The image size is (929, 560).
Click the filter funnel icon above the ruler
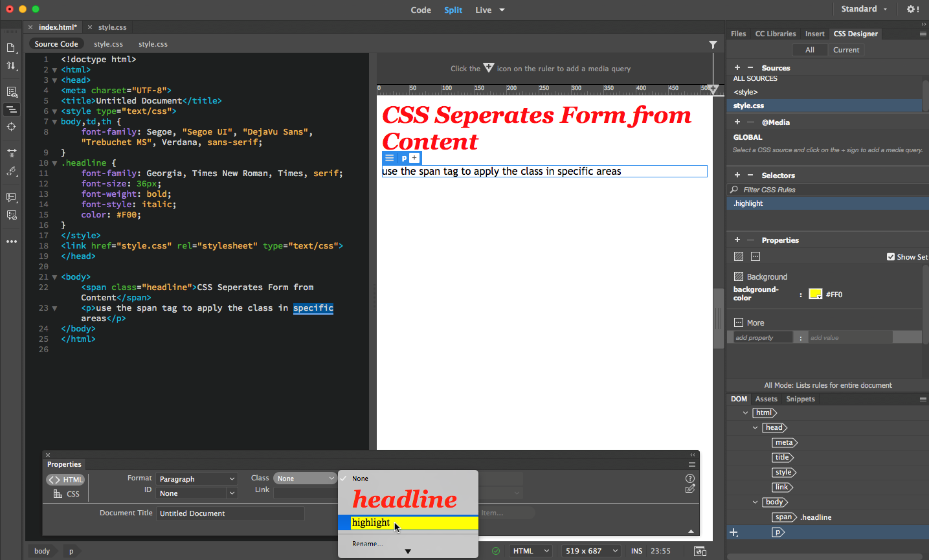click(713, 45)
